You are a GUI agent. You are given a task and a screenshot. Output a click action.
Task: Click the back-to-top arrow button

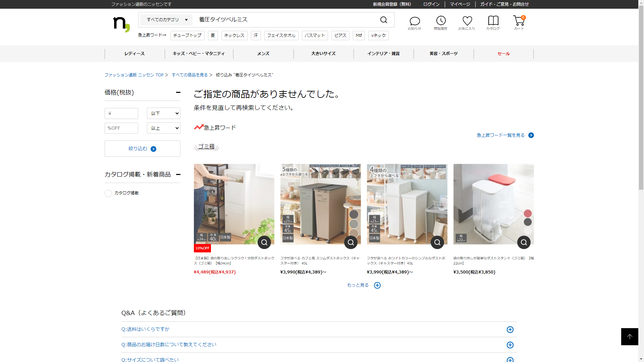(x=630, y=337)
